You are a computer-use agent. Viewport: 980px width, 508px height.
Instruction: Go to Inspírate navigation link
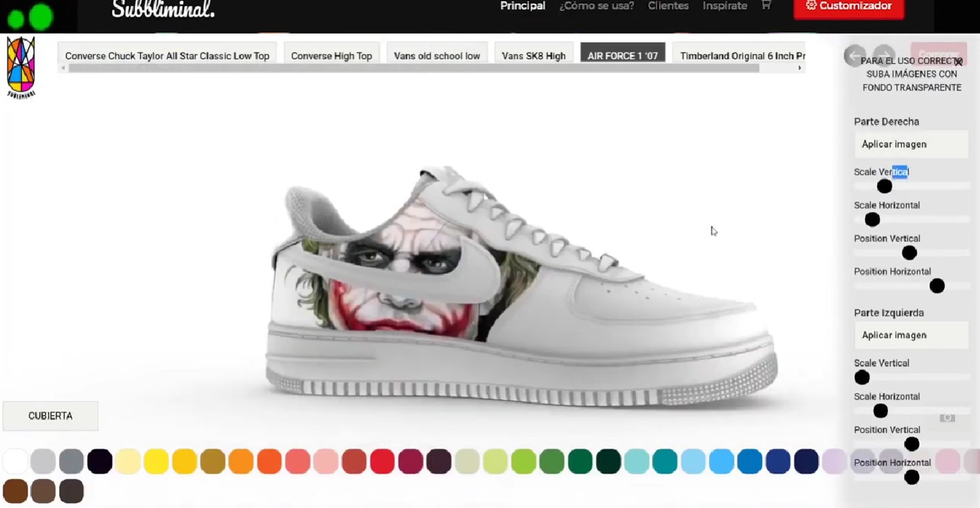pyautogui.click(x=724, y=6)
